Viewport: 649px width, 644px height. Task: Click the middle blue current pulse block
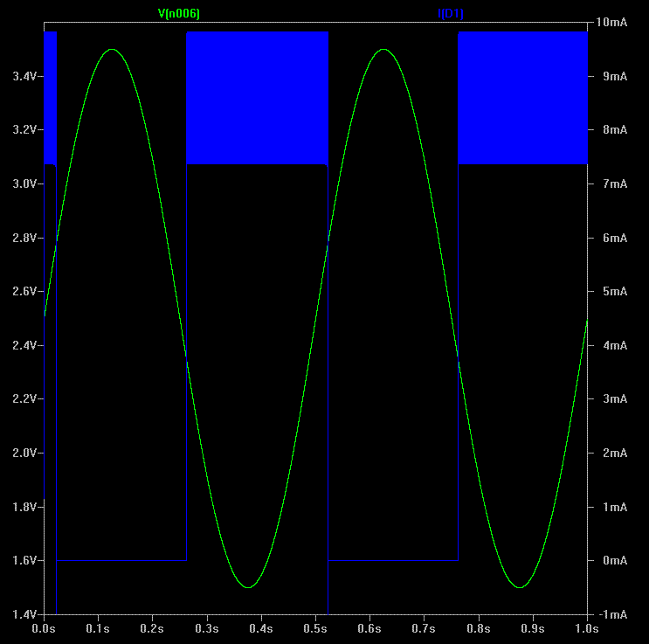coord(257,97)
